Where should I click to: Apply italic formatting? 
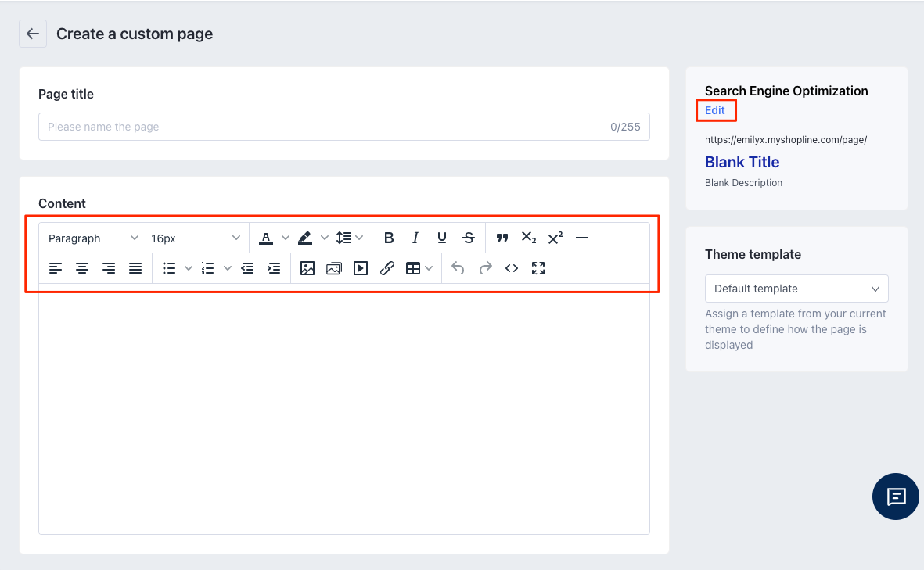[415, 238]
